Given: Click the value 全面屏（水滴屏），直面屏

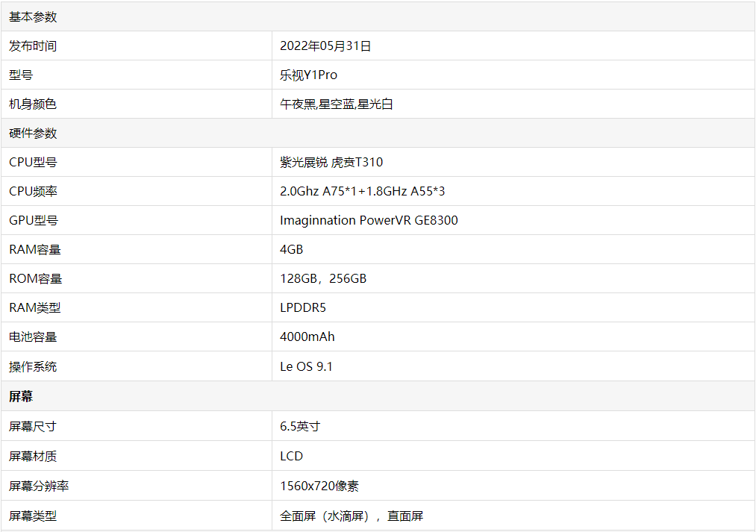Looking at the screenshot, I should (352, 516).
